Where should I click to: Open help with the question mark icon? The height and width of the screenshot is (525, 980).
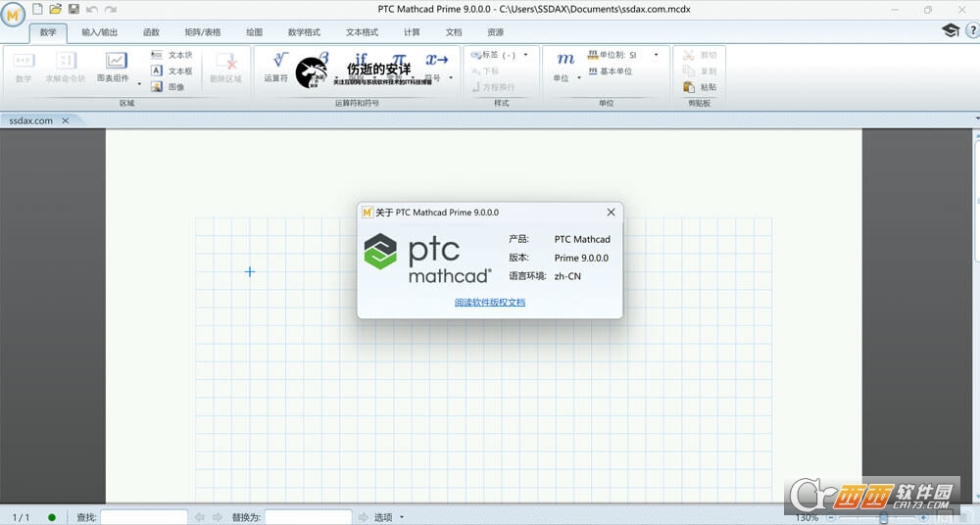coord(972,30)
